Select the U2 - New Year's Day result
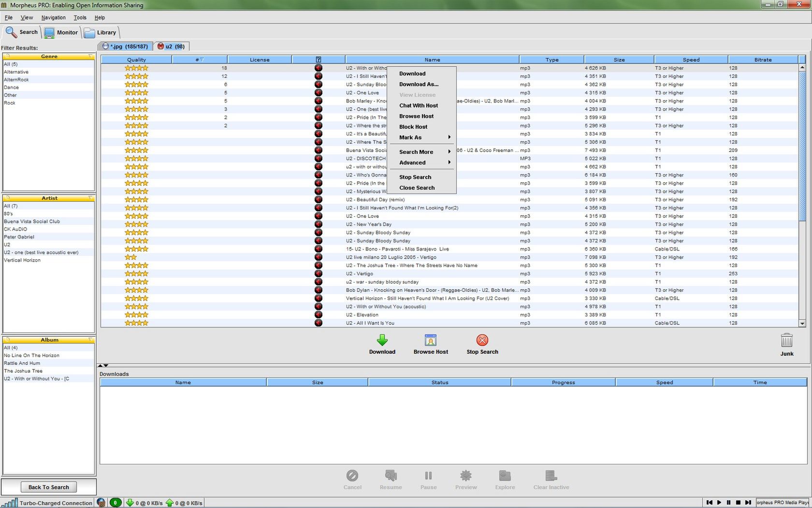This screenshot has height=508, width=812. point(449,224)
